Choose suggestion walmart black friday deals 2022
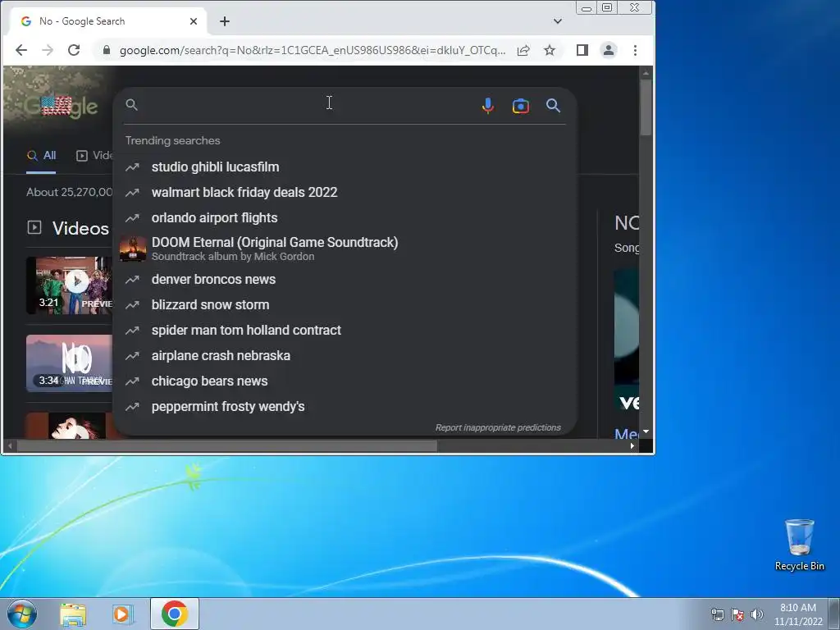This screenshot has height=630, width=840. pyautogui.click(x=345, y=192)
